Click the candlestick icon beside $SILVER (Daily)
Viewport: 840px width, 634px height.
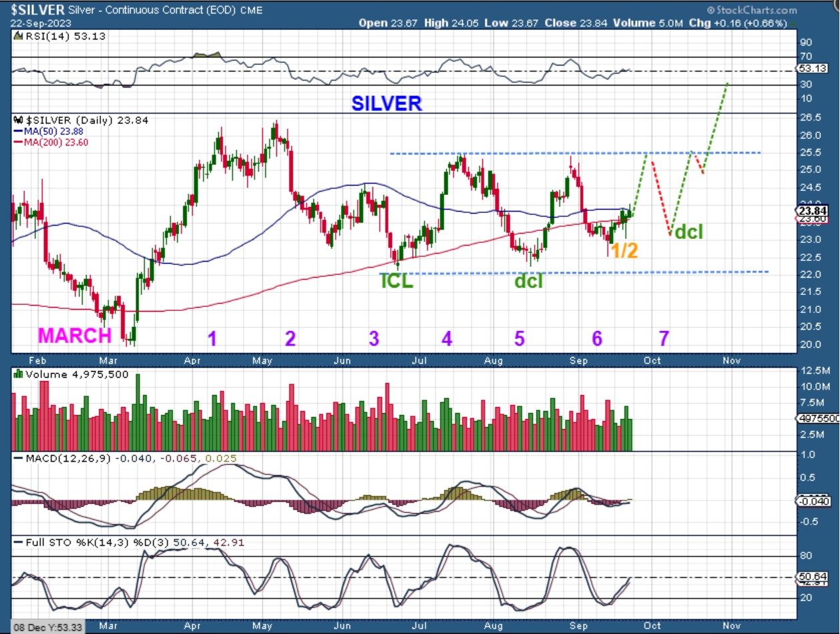pos(18,120)
